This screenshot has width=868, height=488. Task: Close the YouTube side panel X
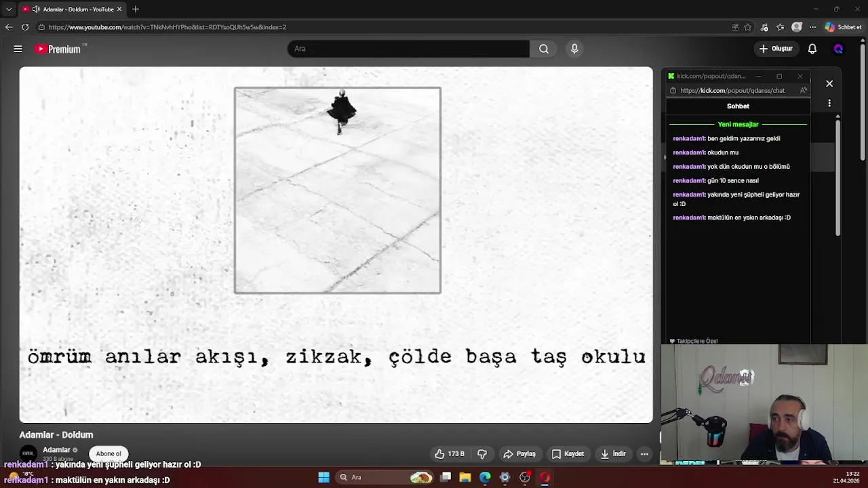(x=829, y=83)
